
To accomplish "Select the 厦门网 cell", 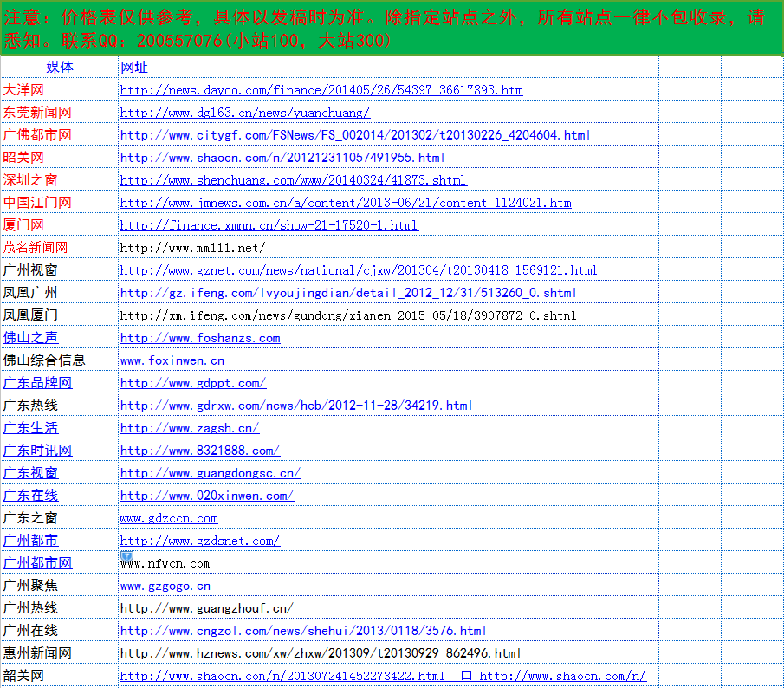I will click(x=60, y=224).
